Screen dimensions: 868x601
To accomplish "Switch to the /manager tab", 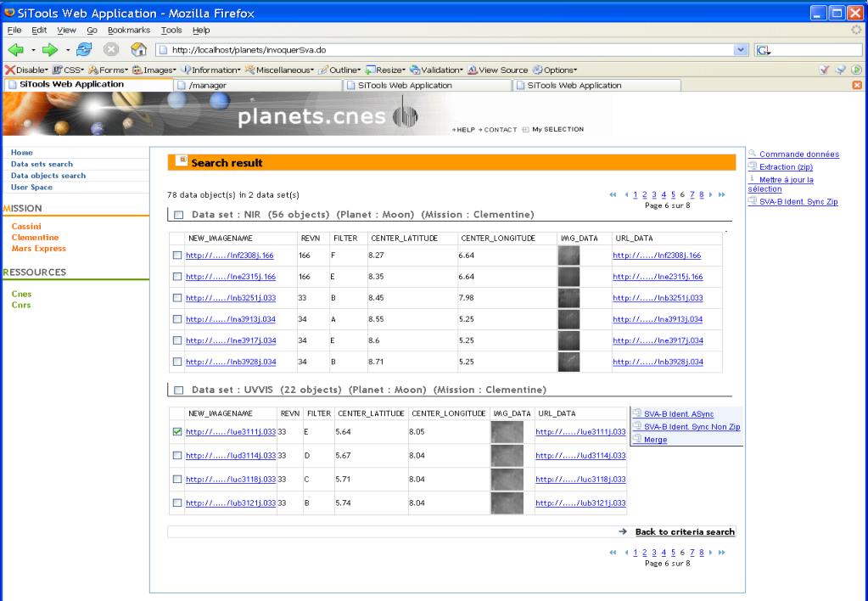I will click(x=259, y=85).
